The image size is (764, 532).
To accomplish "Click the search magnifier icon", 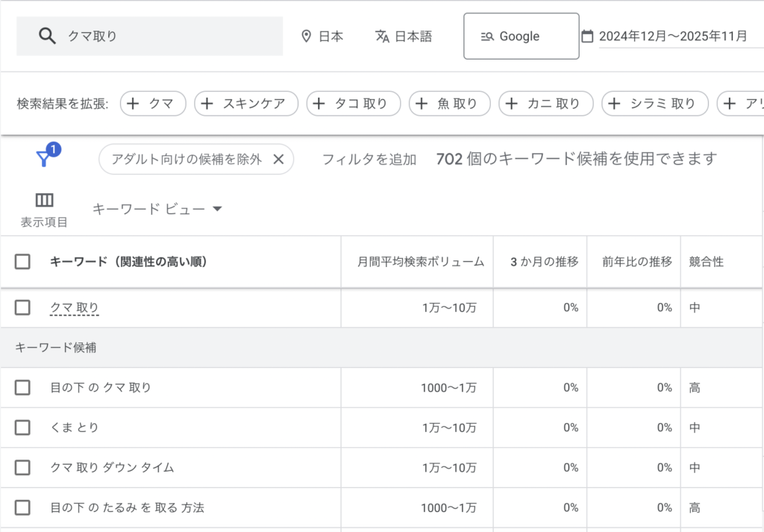I will click(48, 36).
